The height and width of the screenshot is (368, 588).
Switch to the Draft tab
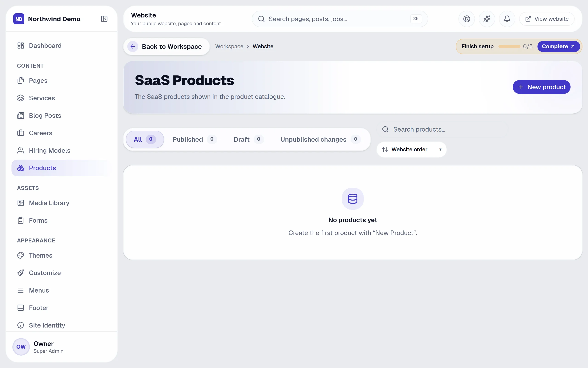[x=248, y=139]
